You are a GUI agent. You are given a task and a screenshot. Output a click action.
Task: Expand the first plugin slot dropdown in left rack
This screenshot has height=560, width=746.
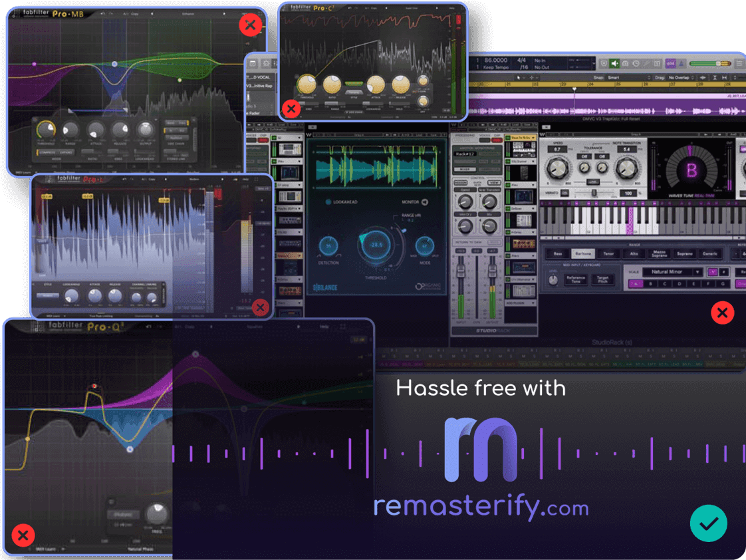[x=299, y=138]
